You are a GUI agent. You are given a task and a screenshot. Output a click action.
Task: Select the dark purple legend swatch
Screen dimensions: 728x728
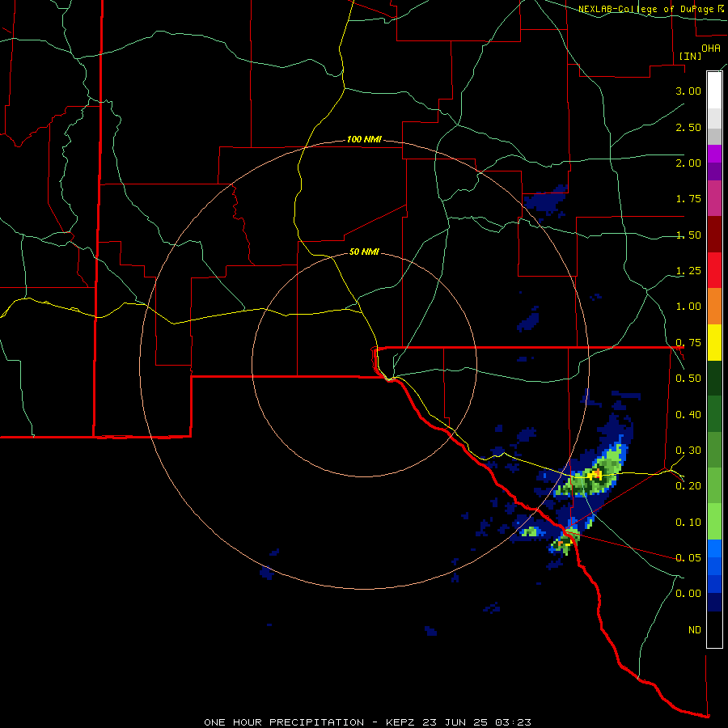click(714, 171)
